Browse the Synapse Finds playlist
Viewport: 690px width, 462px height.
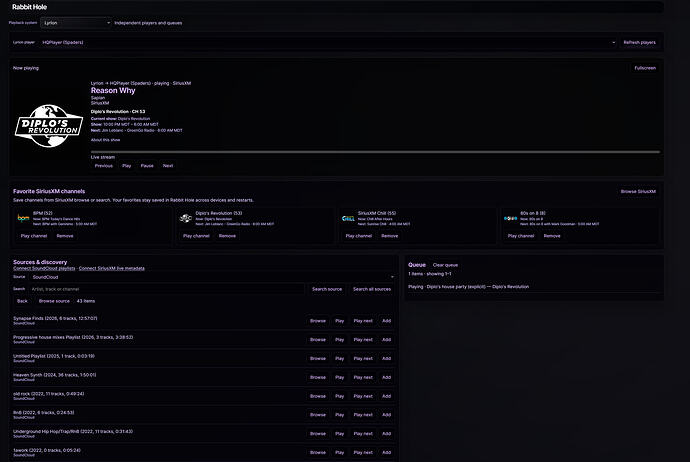pyautogui.click(x=318, y=321)
